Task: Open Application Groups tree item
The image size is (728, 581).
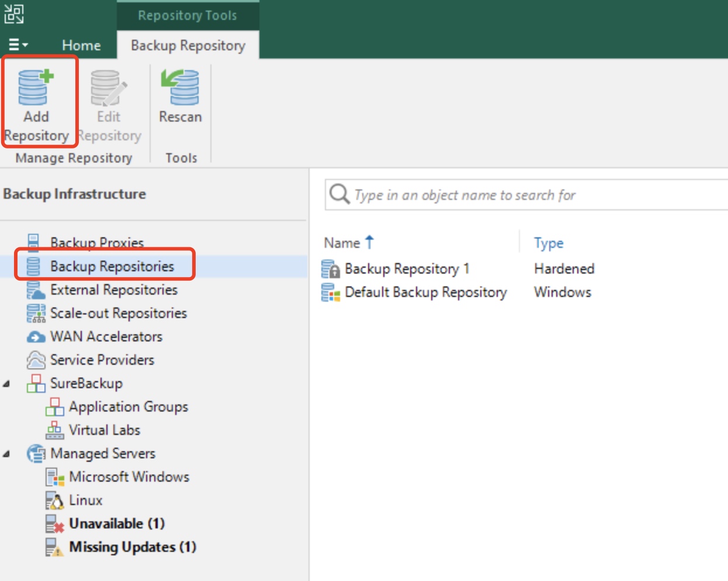Action: point(129,406)
